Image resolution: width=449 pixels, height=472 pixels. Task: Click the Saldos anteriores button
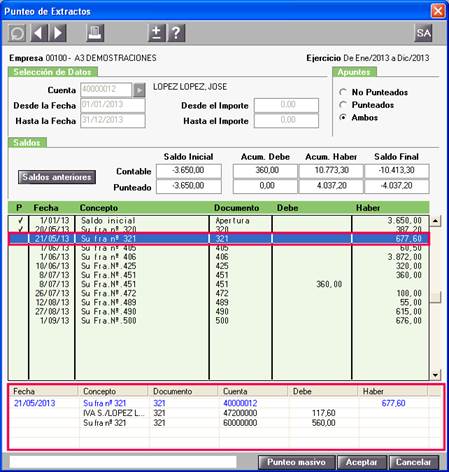pos(57,177)
